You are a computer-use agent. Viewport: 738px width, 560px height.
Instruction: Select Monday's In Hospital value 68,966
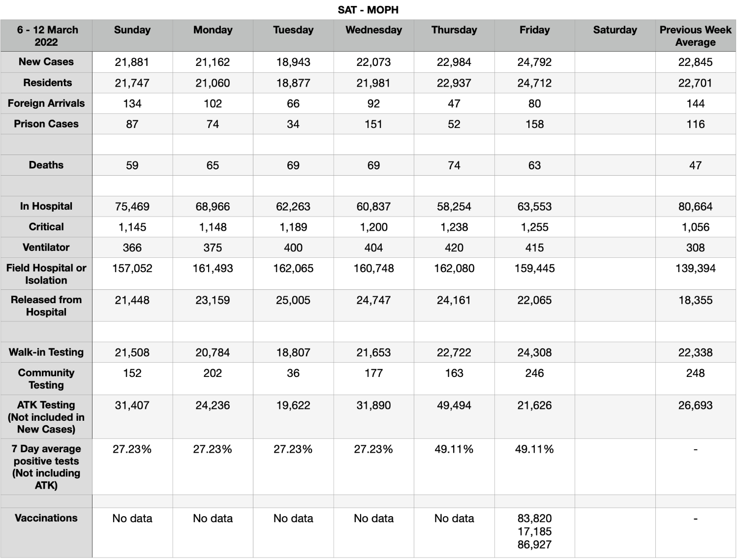[x=213, y=207]
